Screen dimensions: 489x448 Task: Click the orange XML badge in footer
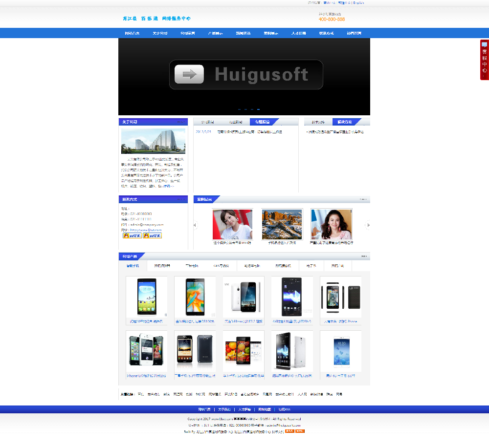pyautogui.click(x=300, y=431)
